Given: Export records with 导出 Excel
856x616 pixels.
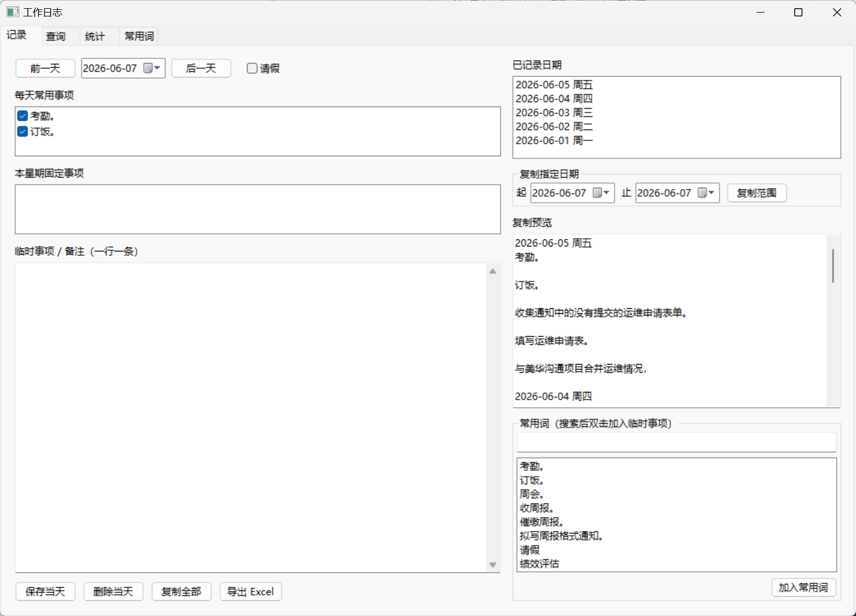Looking at the screenshot, I should pos(251,591).
